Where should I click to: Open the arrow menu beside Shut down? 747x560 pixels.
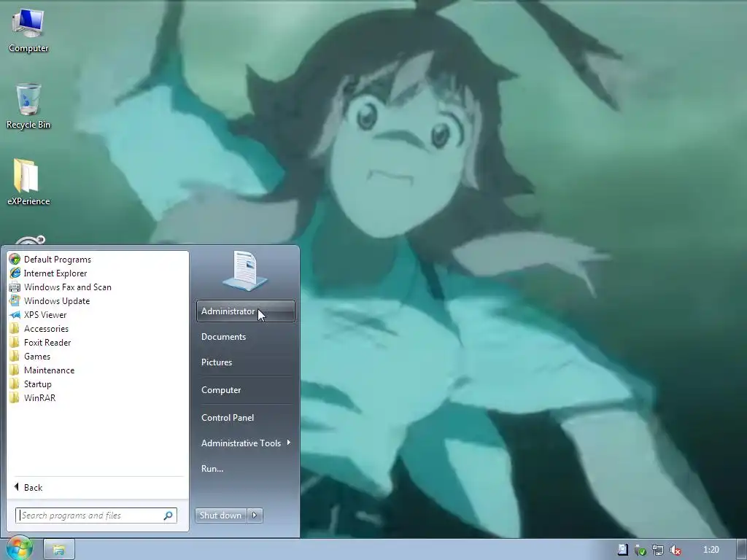pos(255,516)
